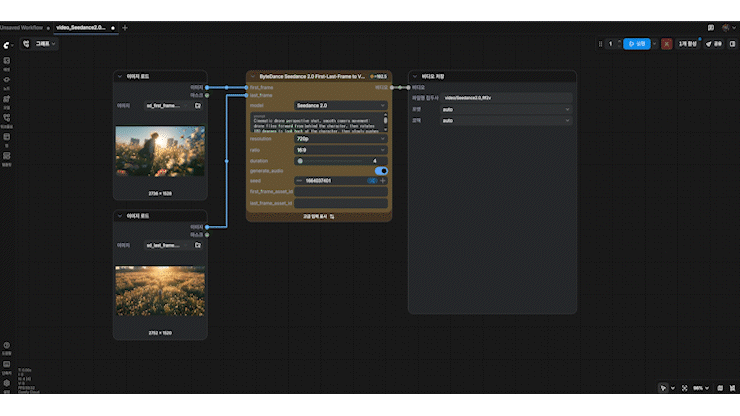Collapse the video save node
740x416 pixels.
point(415,76)
